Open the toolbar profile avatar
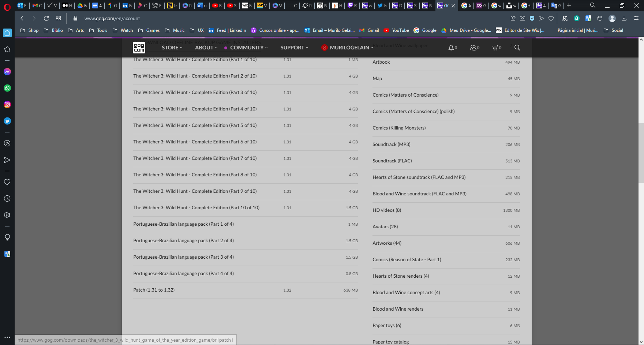The image size is (644, 345). [x=612, y=18]
